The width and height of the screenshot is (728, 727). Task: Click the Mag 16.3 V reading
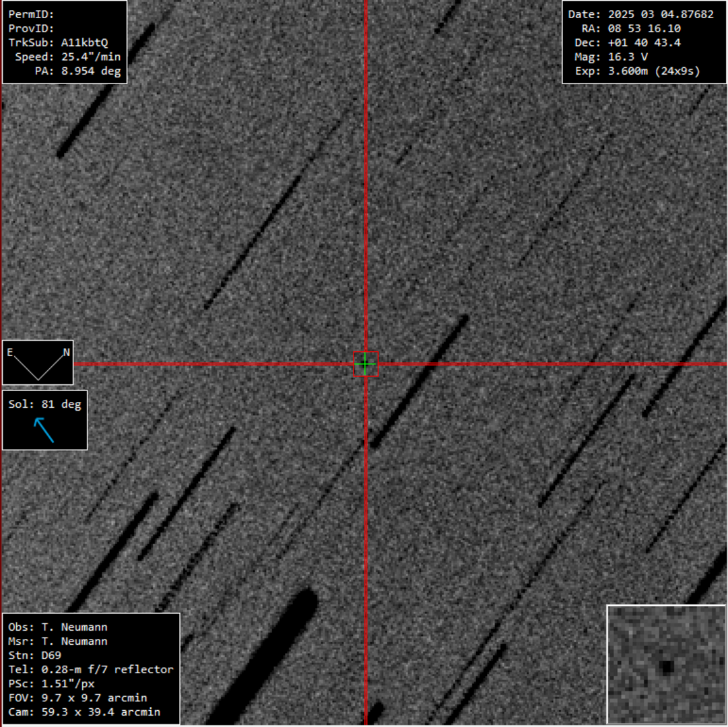(611, 57)
